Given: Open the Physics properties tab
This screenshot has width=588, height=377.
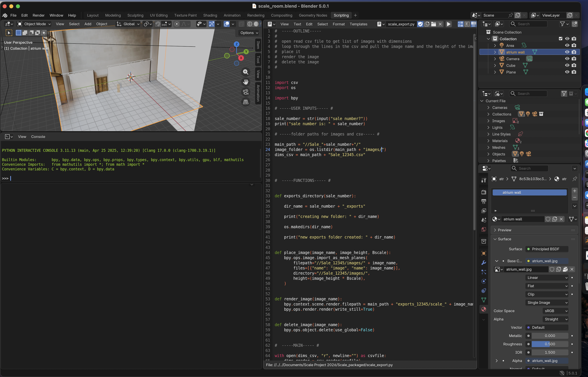Looking at the screenshot, I should click(484, 281).
